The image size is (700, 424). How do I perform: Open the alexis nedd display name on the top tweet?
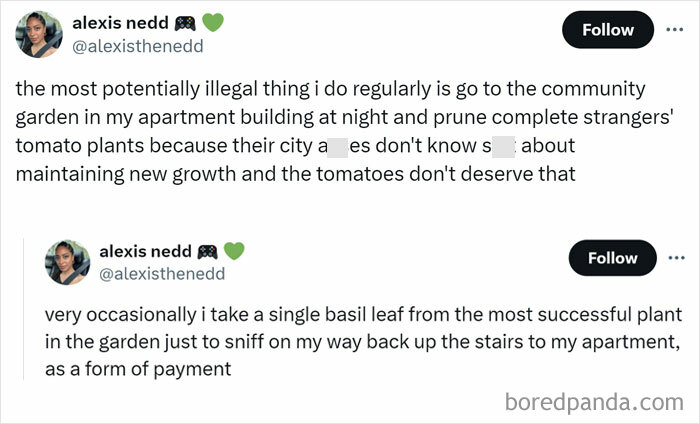[x=119, y=21]
